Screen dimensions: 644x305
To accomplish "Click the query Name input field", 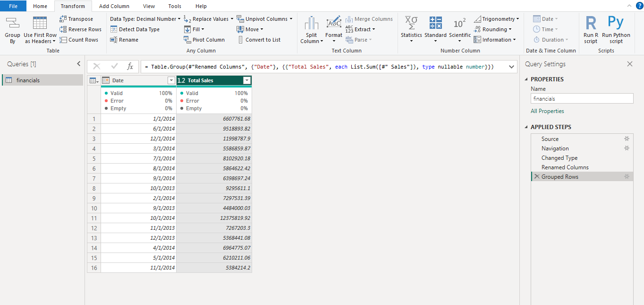I will 582,99.
